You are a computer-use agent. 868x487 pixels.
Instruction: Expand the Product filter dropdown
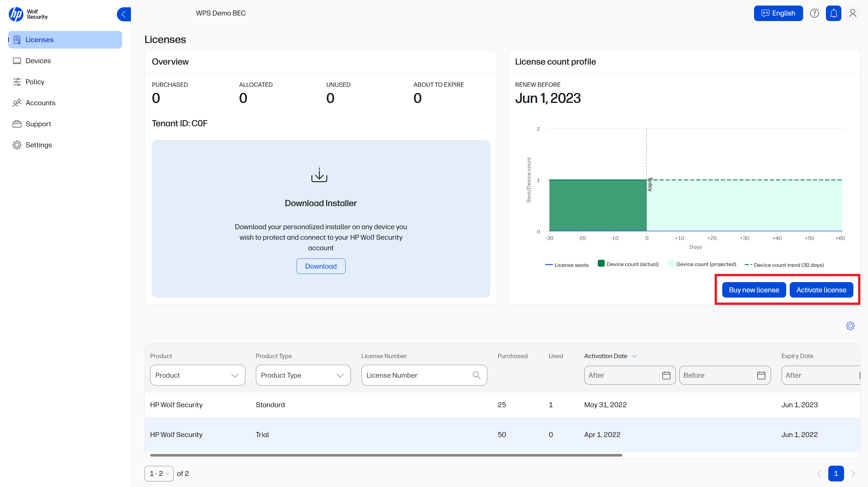point(198,375)
